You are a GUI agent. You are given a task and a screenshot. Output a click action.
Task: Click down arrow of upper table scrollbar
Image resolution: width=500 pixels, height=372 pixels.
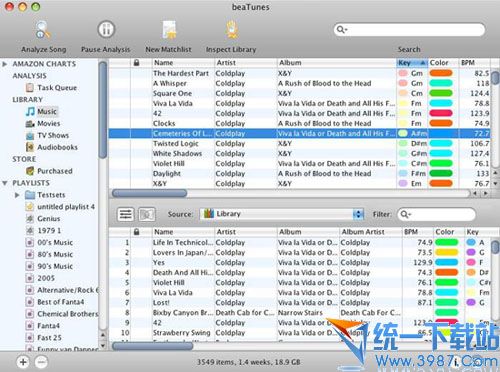click(x=495, y=184)
